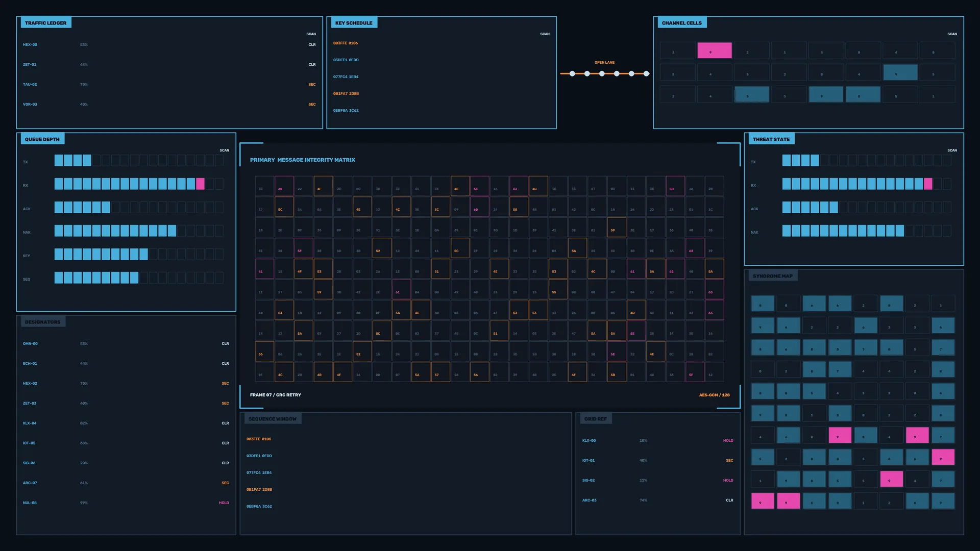
Task: Select key 0EBF8A 3C62 in Key Schedule
Action: pyautogui.click(x=346, y=111)
